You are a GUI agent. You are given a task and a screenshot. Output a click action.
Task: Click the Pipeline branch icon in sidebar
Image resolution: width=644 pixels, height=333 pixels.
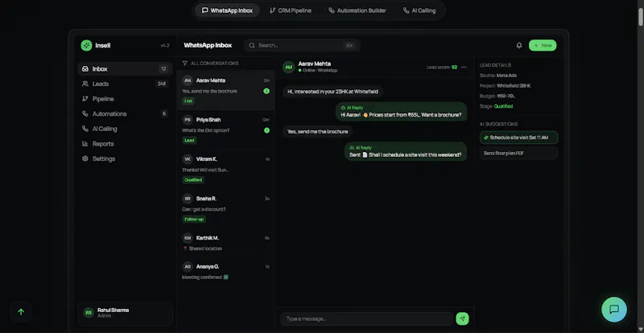coord(85,99)
